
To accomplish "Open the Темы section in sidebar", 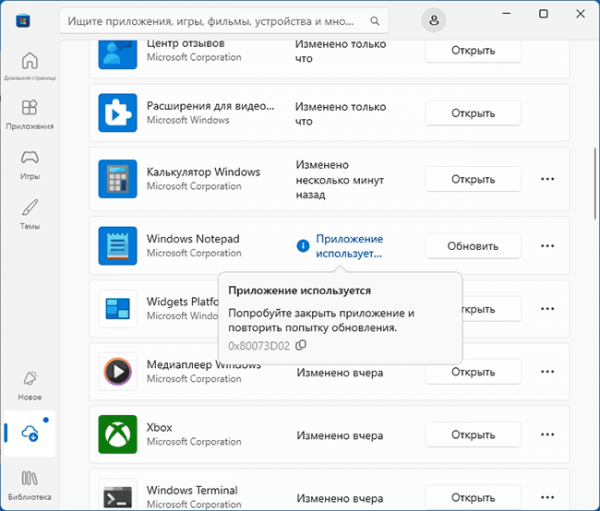I will tap(30, 214).
